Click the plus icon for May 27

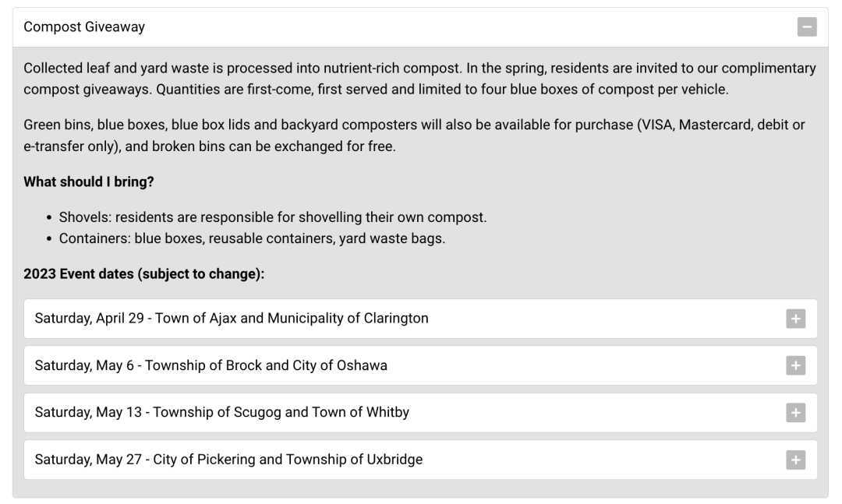795,460
